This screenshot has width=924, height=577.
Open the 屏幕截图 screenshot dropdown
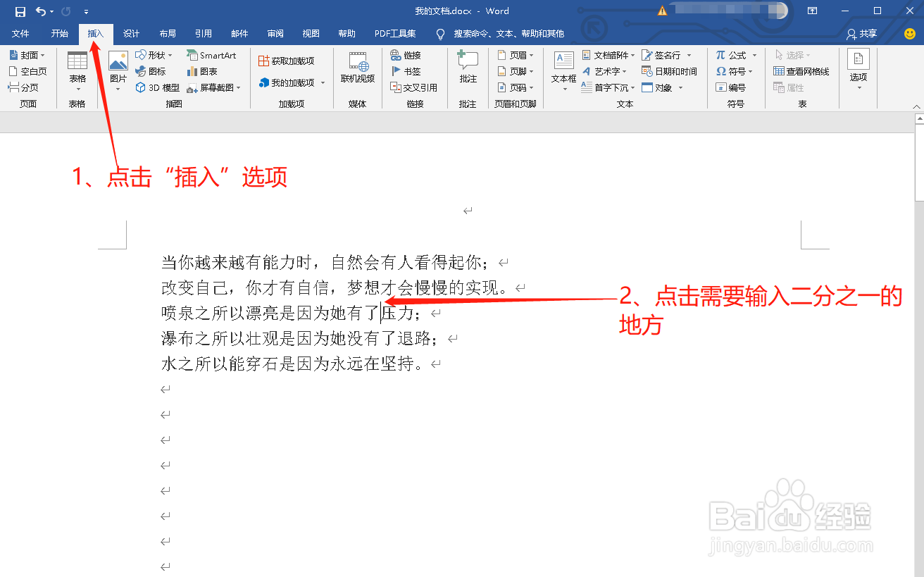(x=214, y=87)
